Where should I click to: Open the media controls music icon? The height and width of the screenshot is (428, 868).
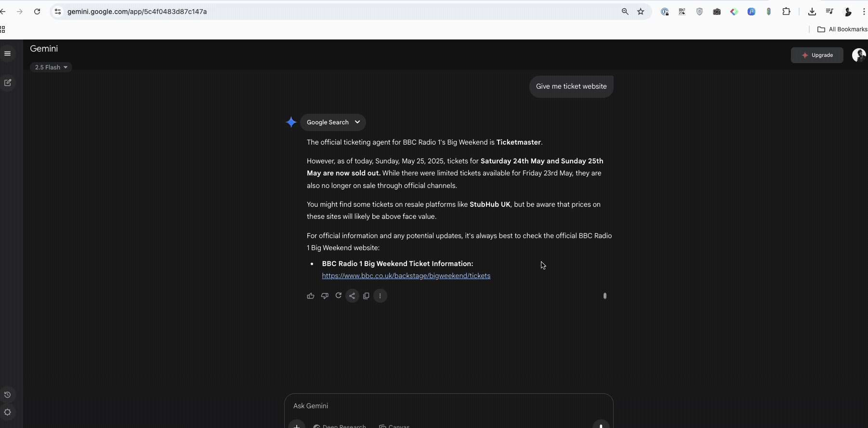pos(829,12)
